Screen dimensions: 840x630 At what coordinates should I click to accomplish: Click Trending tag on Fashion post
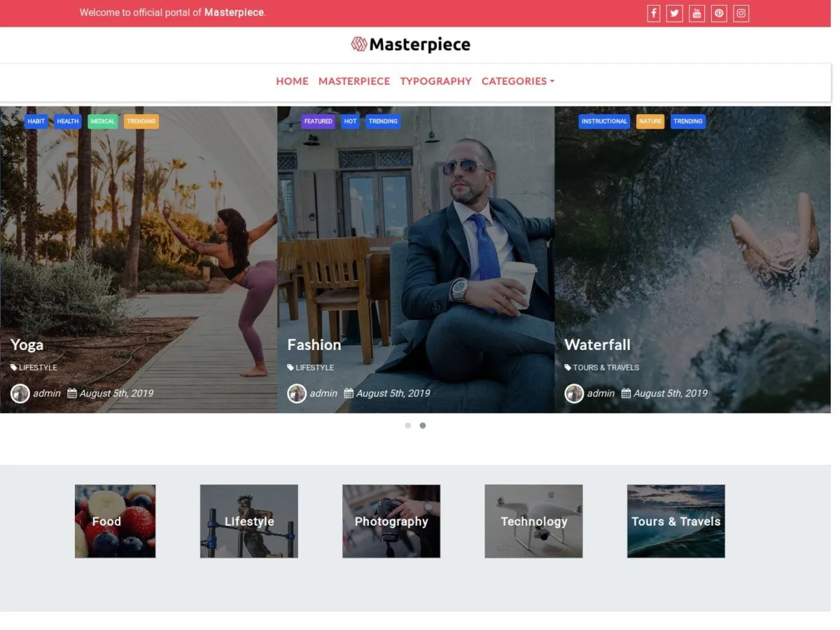pos(383,121)
